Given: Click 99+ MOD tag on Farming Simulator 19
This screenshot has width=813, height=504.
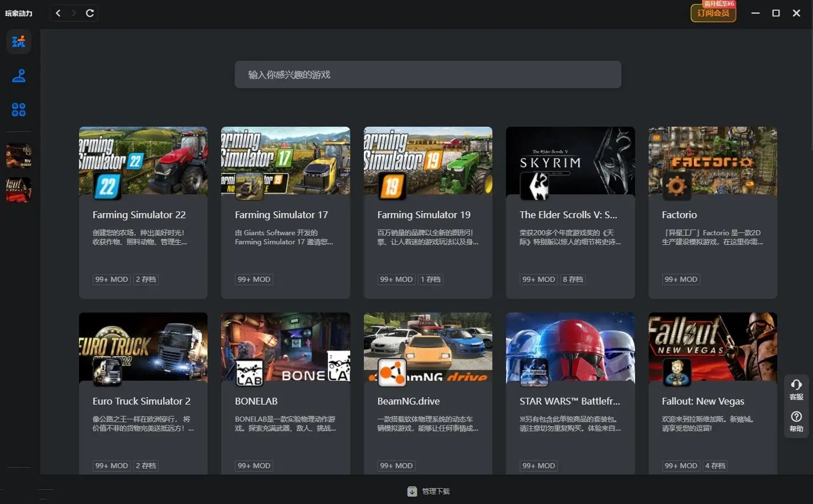Looking at the screenshot, I should point(396,279).
